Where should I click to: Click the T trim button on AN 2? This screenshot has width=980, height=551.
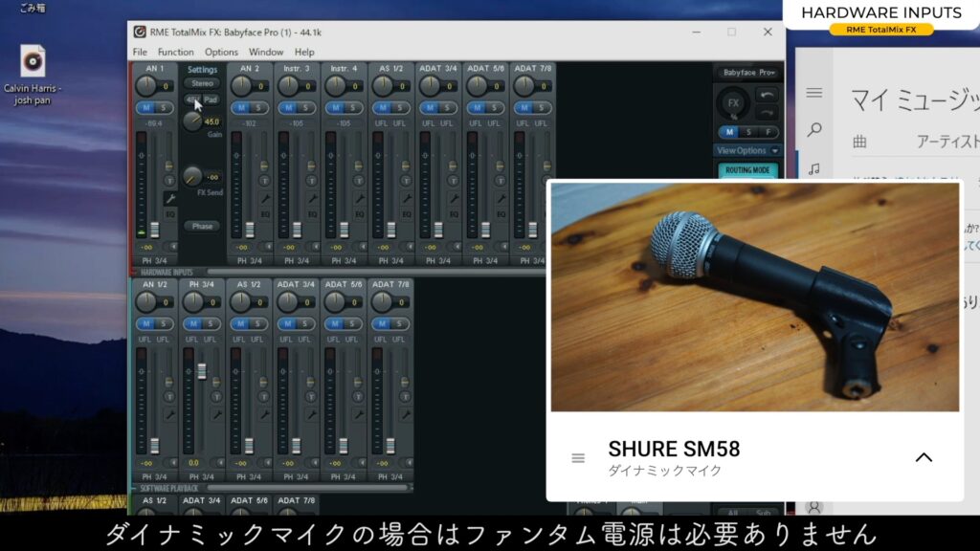tap(264, 181)
